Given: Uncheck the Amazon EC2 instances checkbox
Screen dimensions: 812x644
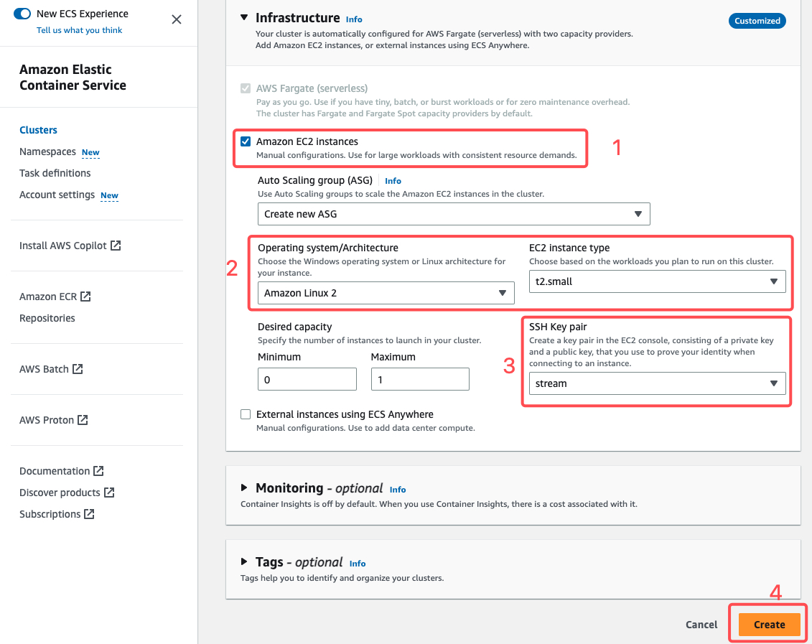Looking at the screenshot, I should click(246, 141).
